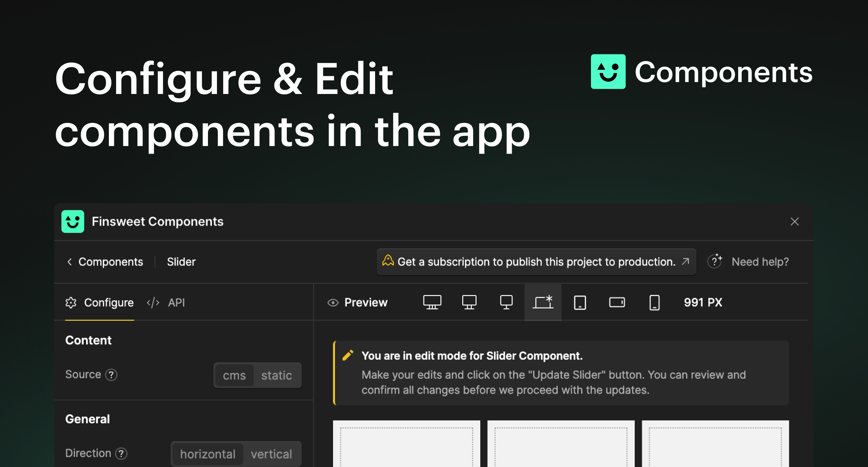
Task: Click the Preview label
Action: [366, 303]
